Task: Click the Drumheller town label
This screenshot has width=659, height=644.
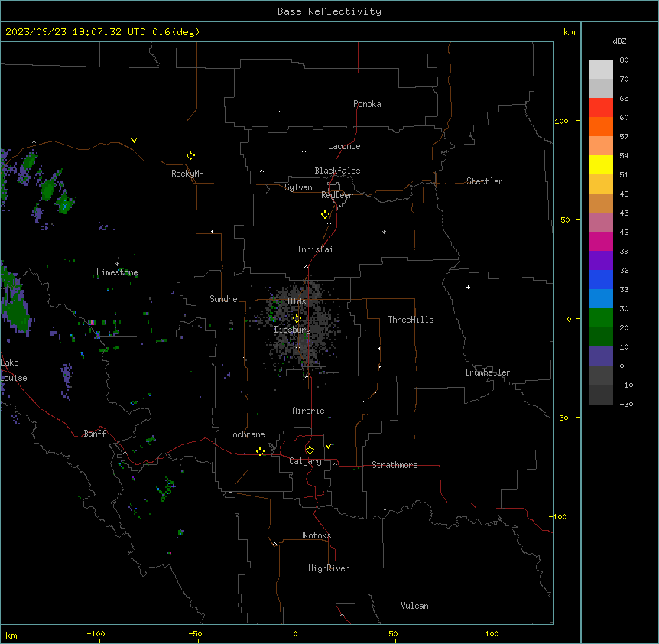Action: pos(488,372)
